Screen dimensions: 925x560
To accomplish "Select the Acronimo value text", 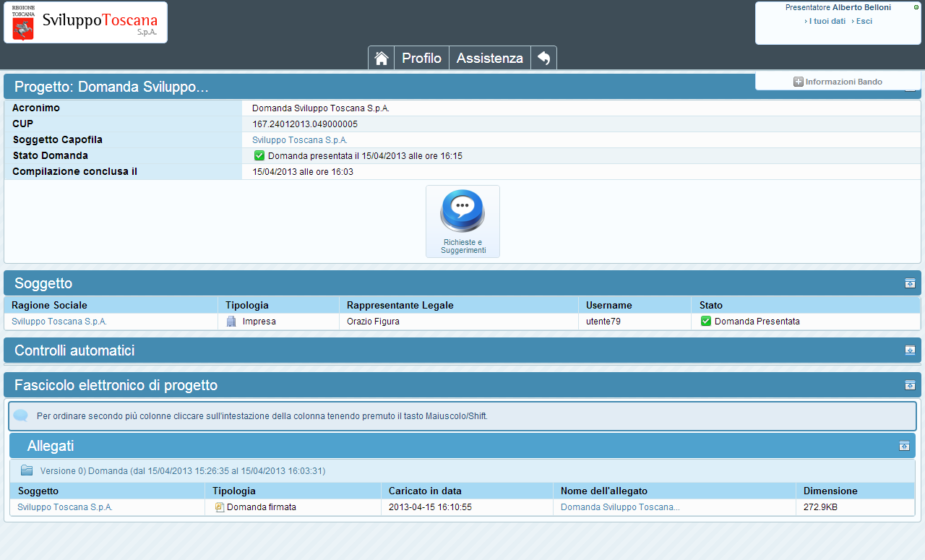I will pyautogui.click(x=321, y=108).
